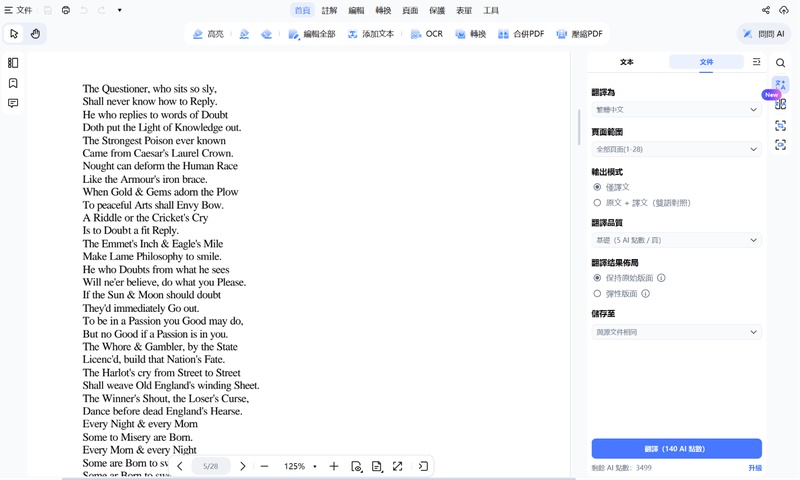This screenshot has height=480, width=800.
Task: Open the 轉換 ribbon tab
Action: tap(383, 10)
